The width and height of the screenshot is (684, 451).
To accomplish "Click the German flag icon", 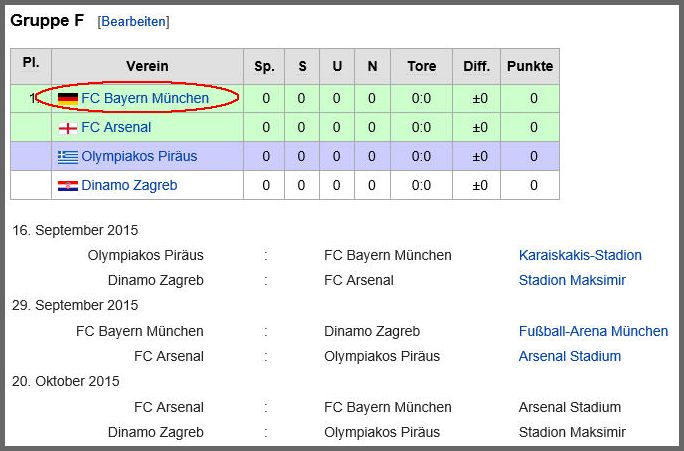I will click(x=68, y=99).
